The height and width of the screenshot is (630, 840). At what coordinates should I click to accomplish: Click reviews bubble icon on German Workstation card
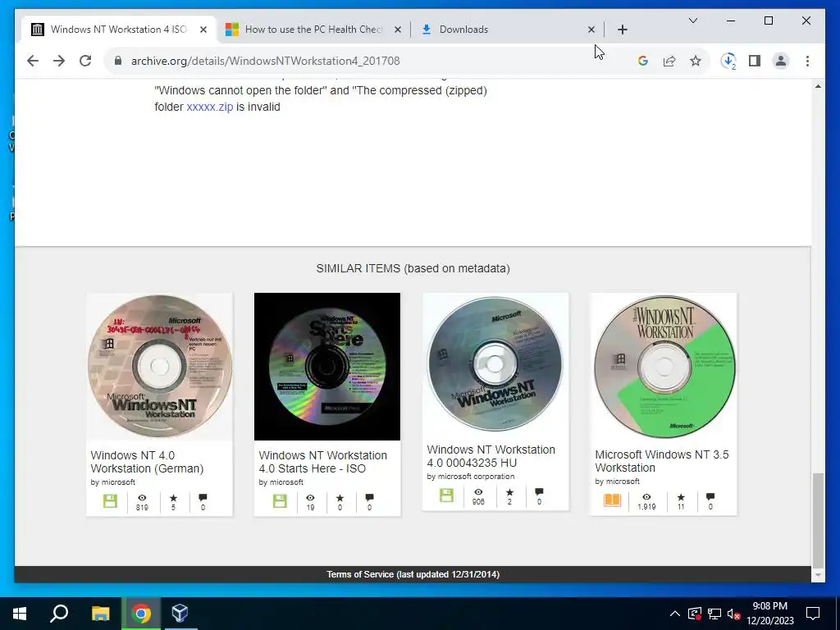[x=203, y=498]
